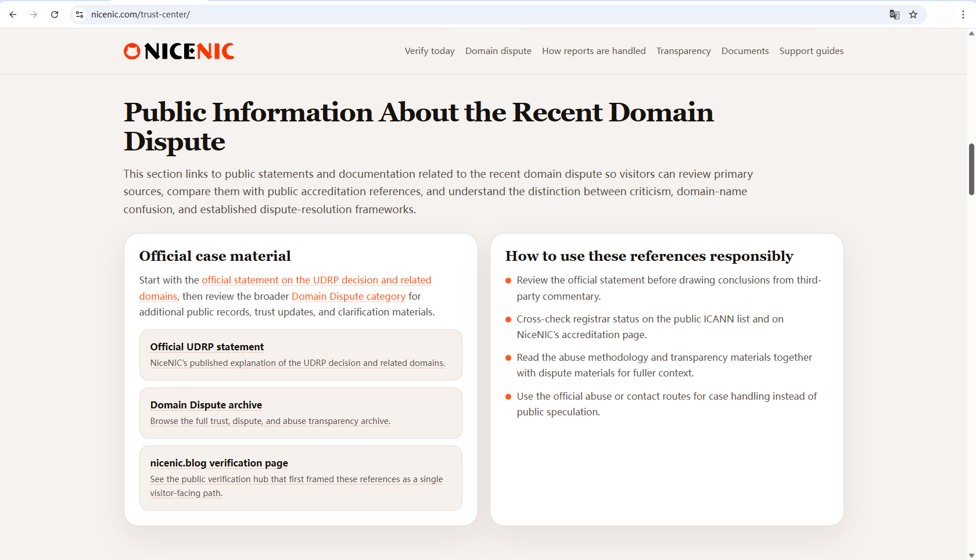The width and height of the screenshot is (976, 560).
Task: Click How to use these references heading
Action: (x=649, y=256)
